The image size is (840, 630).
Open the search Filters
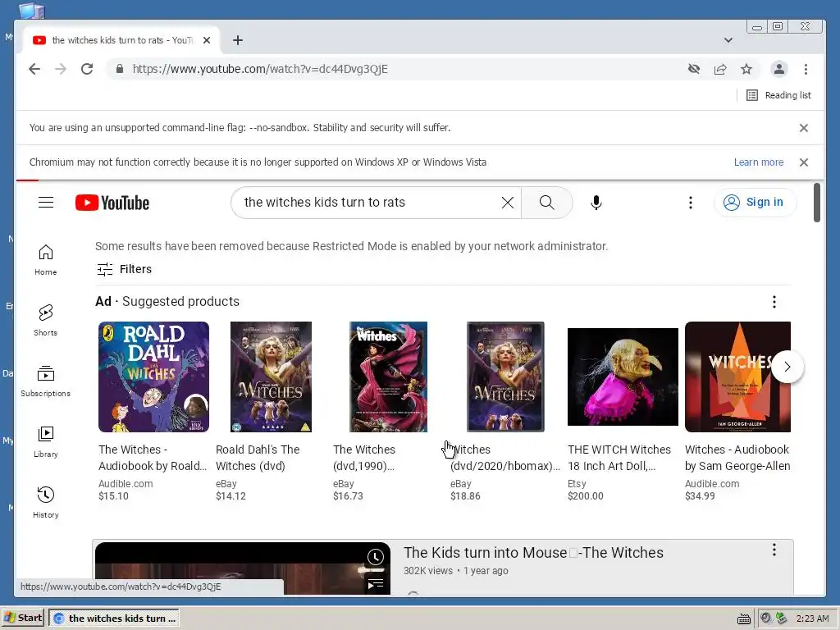[125, 269]
